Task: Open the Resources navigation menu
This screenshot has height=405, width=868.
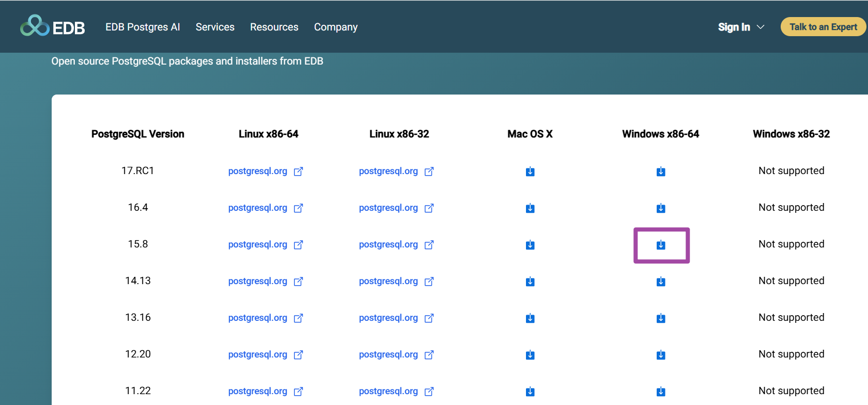Action: coord(274,27)
